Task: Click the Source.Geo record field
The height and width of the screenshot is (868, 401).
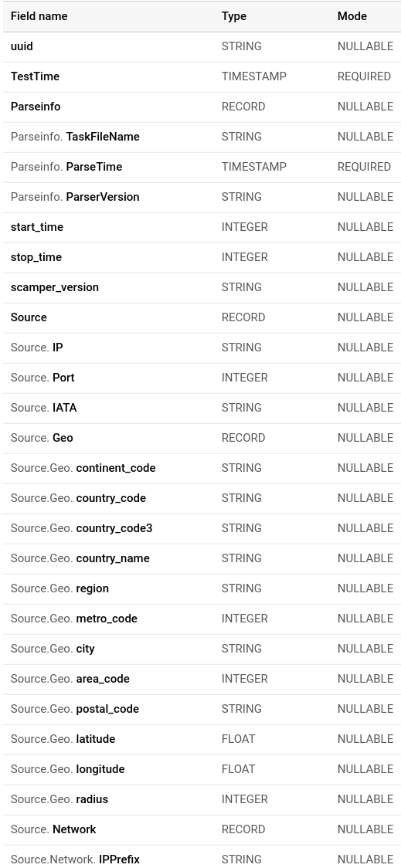Action: click(x=42, y=438)
